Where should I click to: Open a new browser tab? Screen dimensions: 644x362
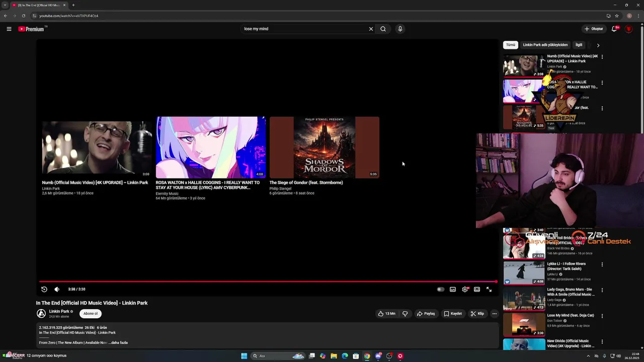[73, 5]
